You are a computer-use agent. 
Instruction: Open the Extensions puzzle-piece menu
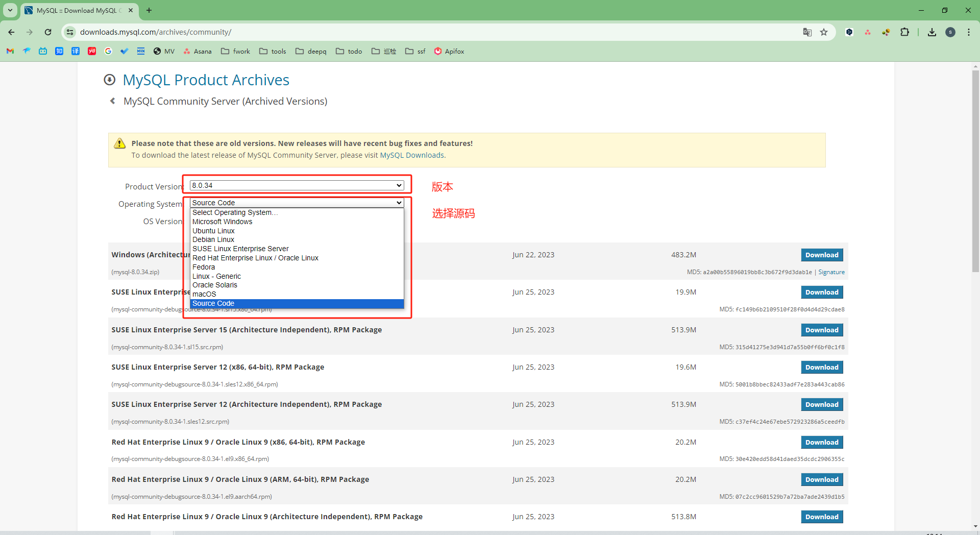pos(904,32)
